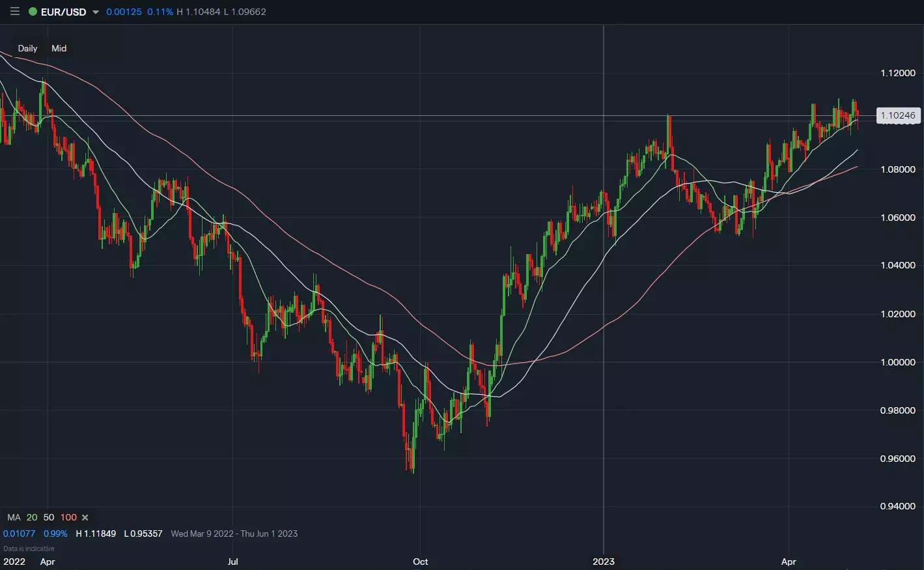Click the 0.00125 price change value
This screenshot has width=924, height=570.
pyautogui.click(x=124, y=12)
